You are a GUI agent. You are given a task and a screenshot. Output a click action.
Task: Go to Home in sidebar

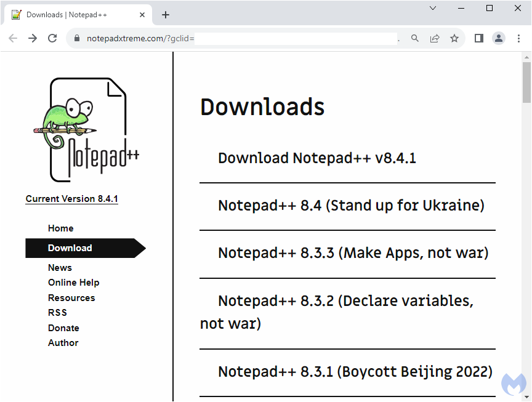pos(61,228)
